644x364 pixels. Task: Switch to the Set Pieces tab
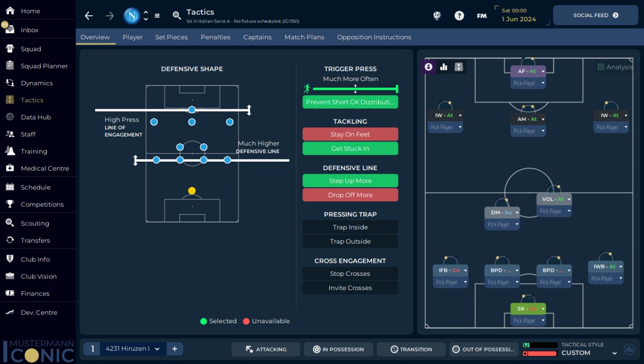172,37
